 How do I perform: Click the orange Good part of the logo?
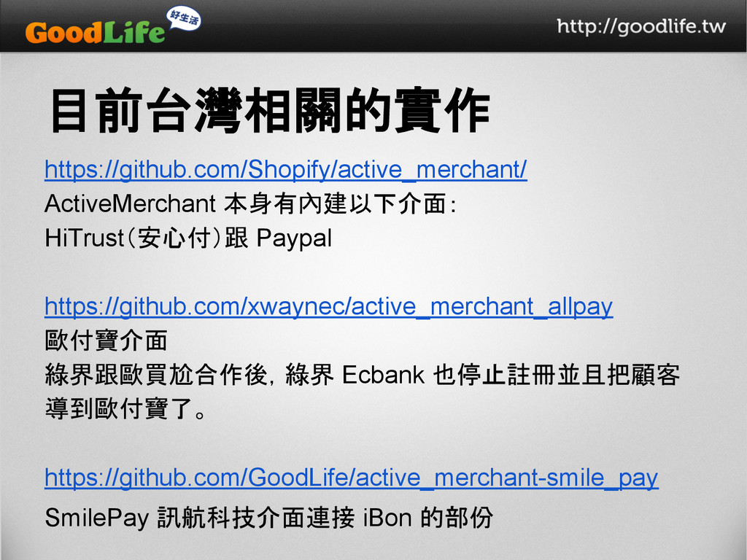coord(64,33)
